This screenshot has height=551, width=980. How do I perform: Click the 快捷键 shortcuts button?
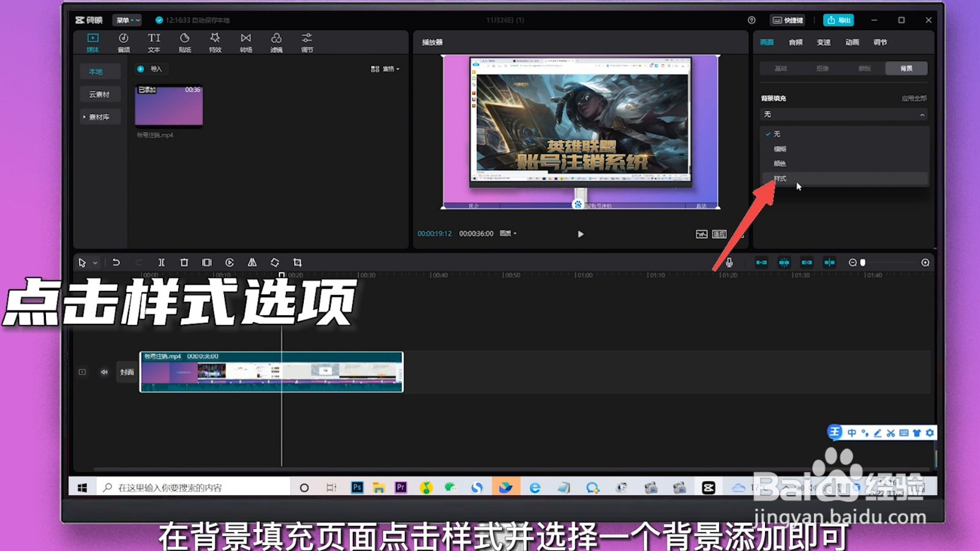tap(787, 20)
